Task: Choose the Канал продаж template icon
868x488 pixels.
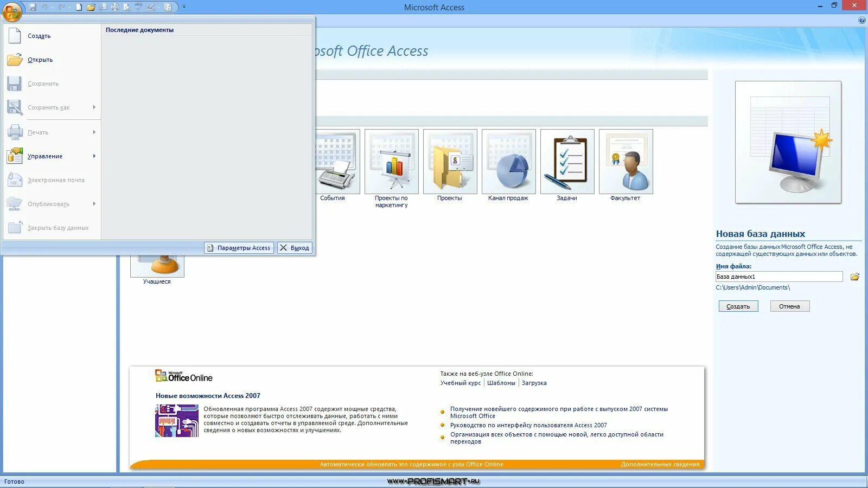Action: point(509,162)
